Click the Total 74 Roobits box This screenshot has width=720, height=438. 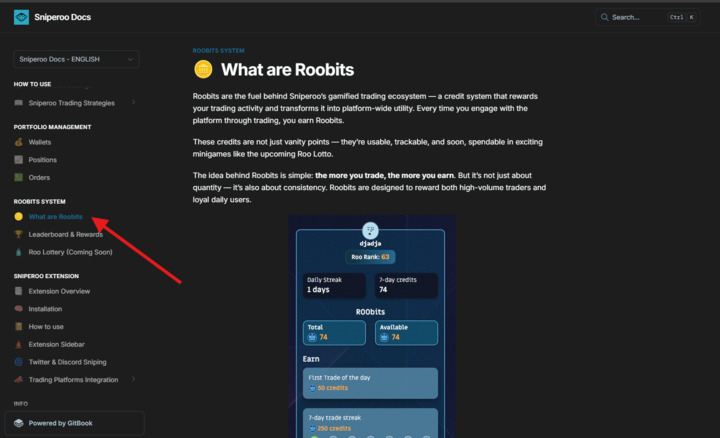pos(334,332)
